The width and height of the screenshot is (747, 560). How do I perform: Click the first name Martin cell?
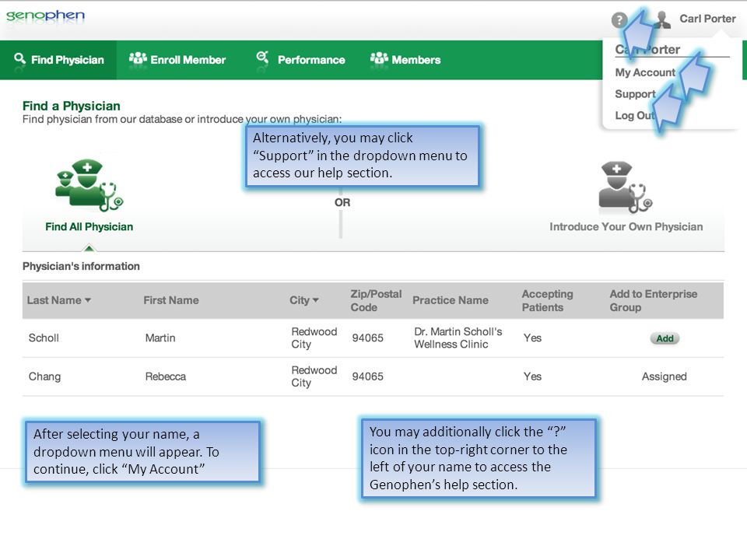(x=160, y=338)
